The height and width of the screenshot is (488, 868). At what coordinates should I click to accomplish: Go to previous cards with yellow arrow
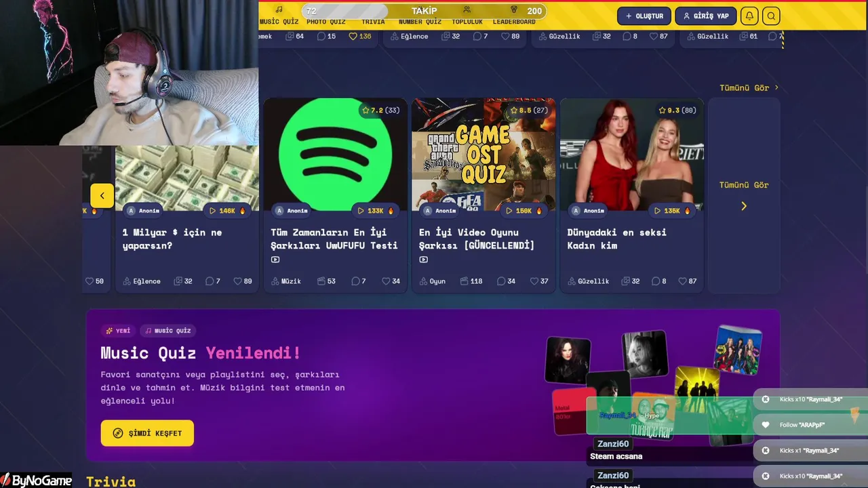click(x=102, y=196)
